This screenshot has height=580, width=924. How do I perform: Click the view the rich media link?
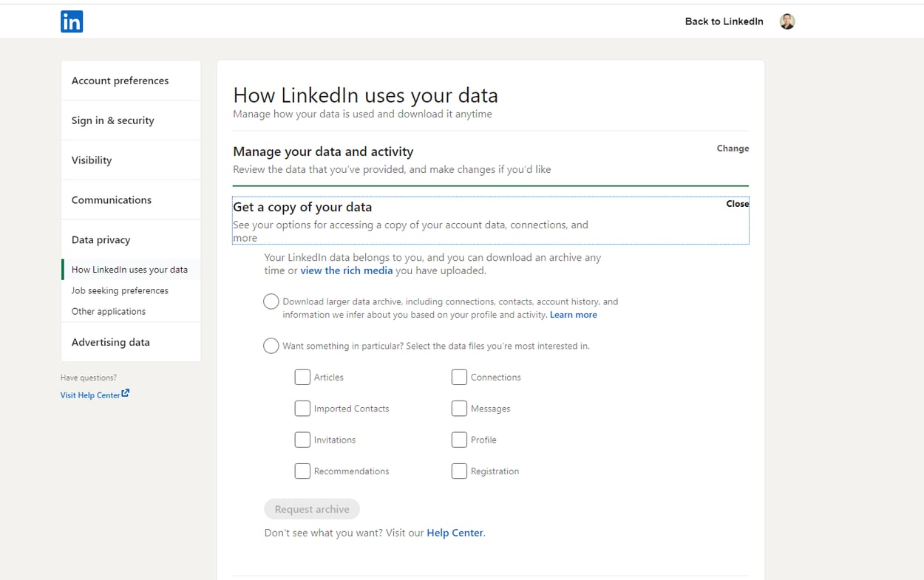[347, 270]
